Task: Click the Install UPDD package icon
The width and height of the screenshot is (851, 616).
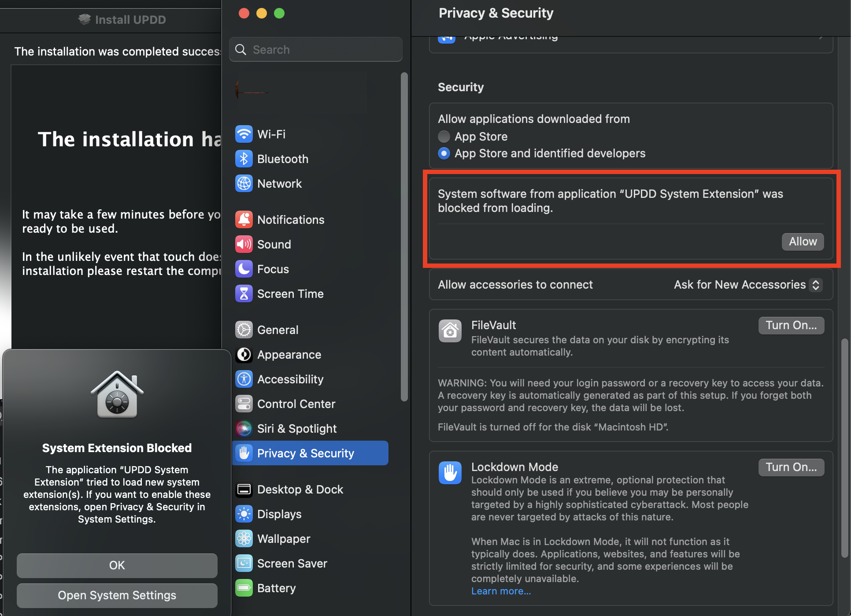Action: (84, 19)
